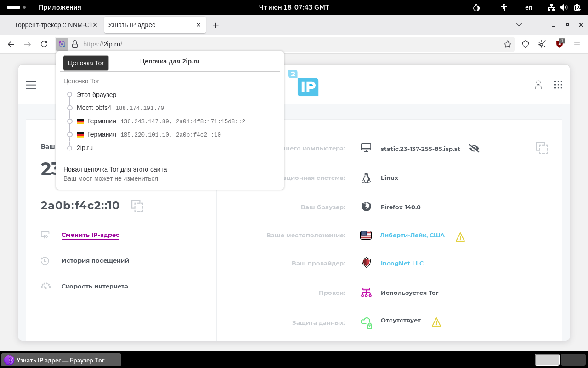Click the monitor icon beside the hostname
The height and width of the screenshot is (368, 588).
(x=366, y=148)
